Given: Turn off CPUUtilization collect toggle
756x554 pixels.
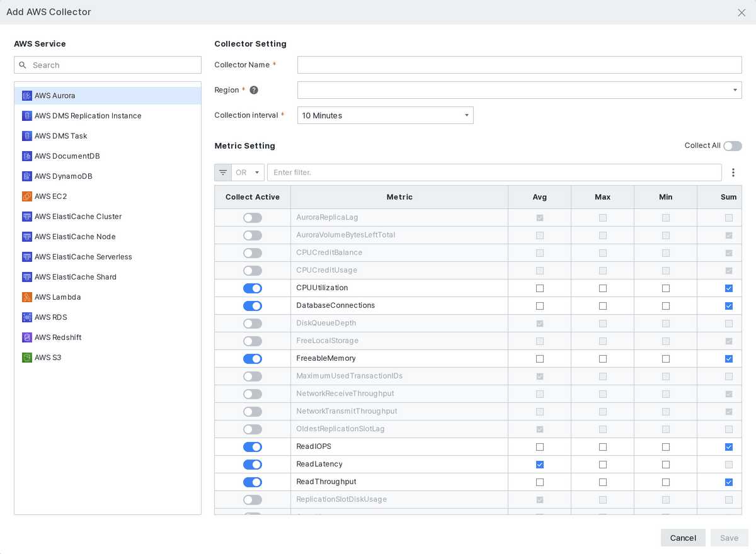Looking at the screenshot, I should pos(253,288).
